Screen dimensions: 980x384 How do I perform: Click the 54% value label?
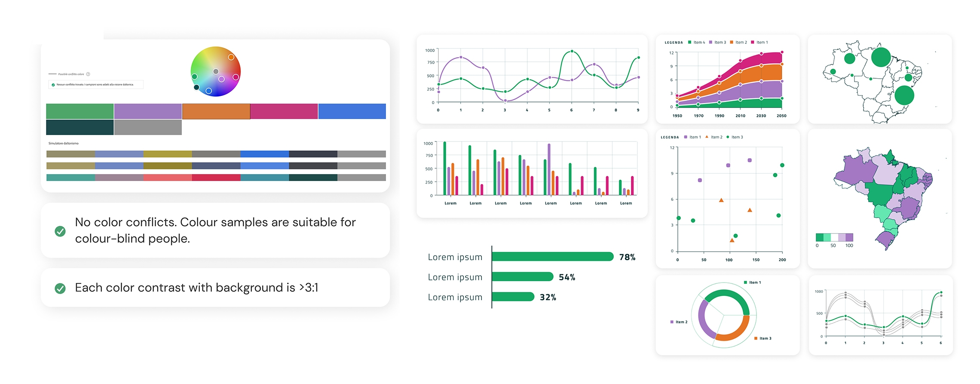[x=567, y=277]
